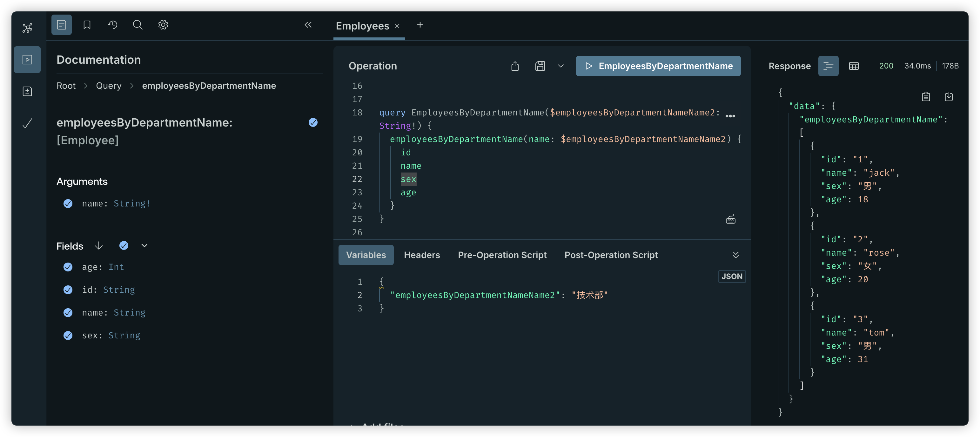This screenshot has width=980, height=437.
Task: Switch the response to table view
Action: click(854, 66)
